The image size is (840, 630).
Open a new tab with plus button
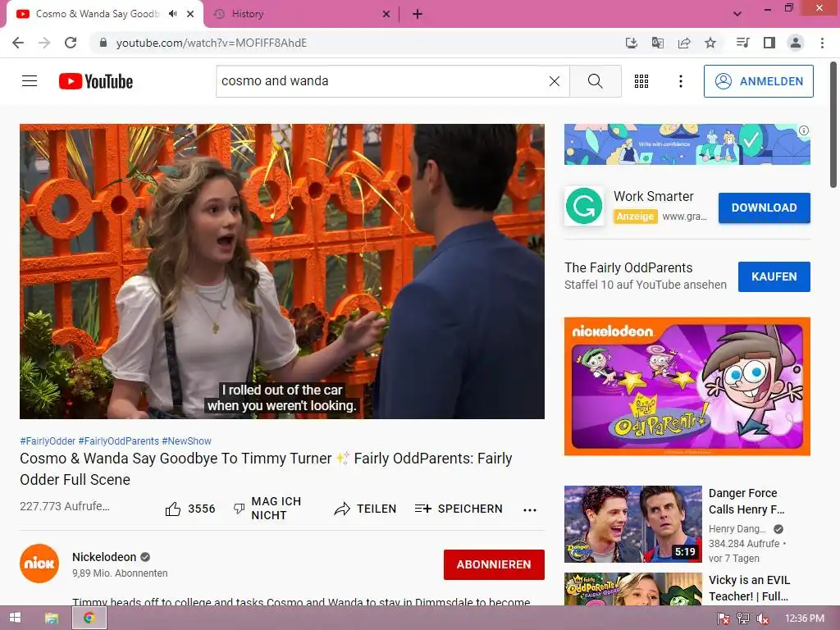pyautogui.click(x=418, y=14)
